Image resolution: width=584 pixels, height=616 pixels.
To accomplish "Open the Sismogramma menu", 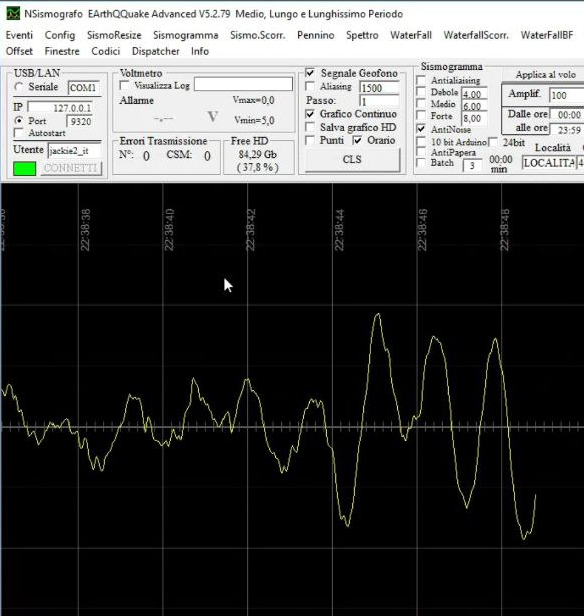I will click(185, 35).
